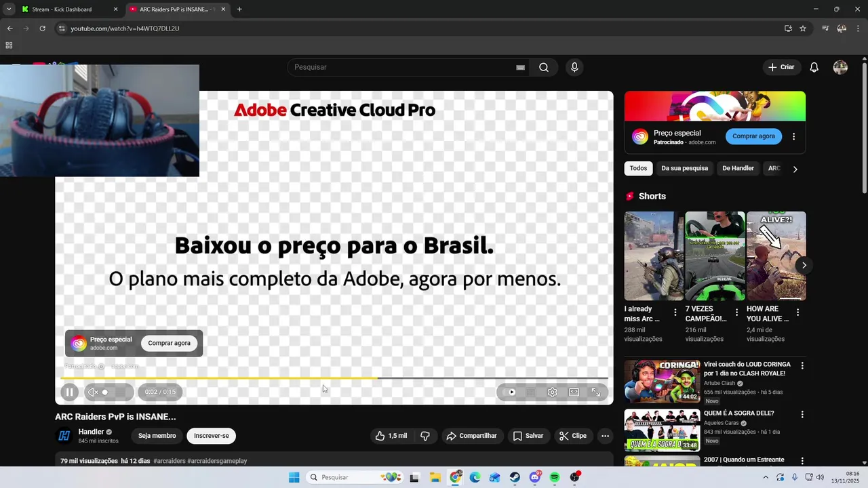Open the YouTube account avatar menu

coord(840,67)
